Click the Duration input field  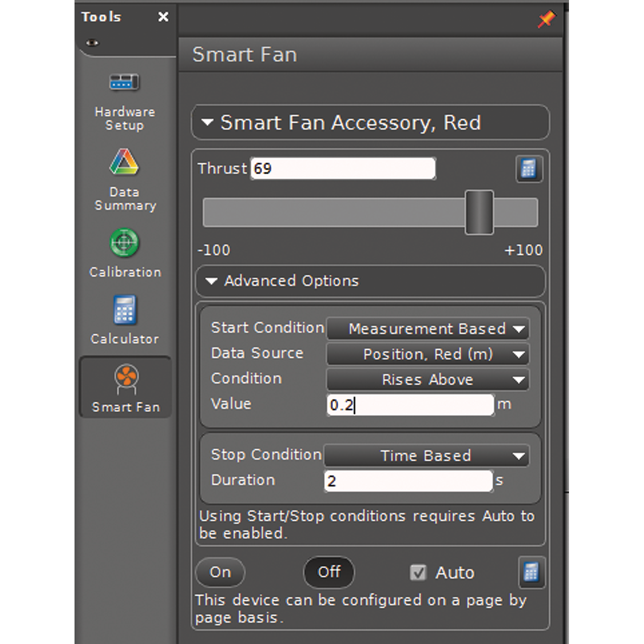[x=408, y=481]
